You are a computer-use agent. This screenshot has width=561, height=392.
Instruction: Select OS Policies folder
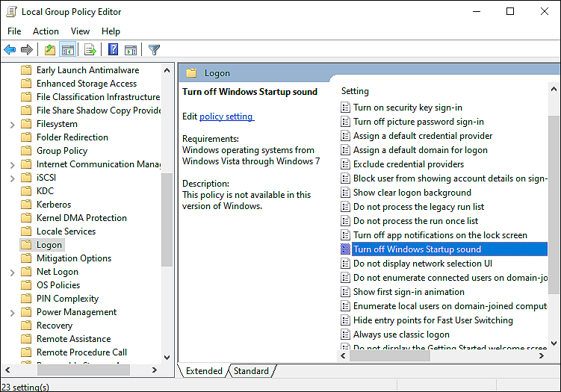(x=58, y=285)
